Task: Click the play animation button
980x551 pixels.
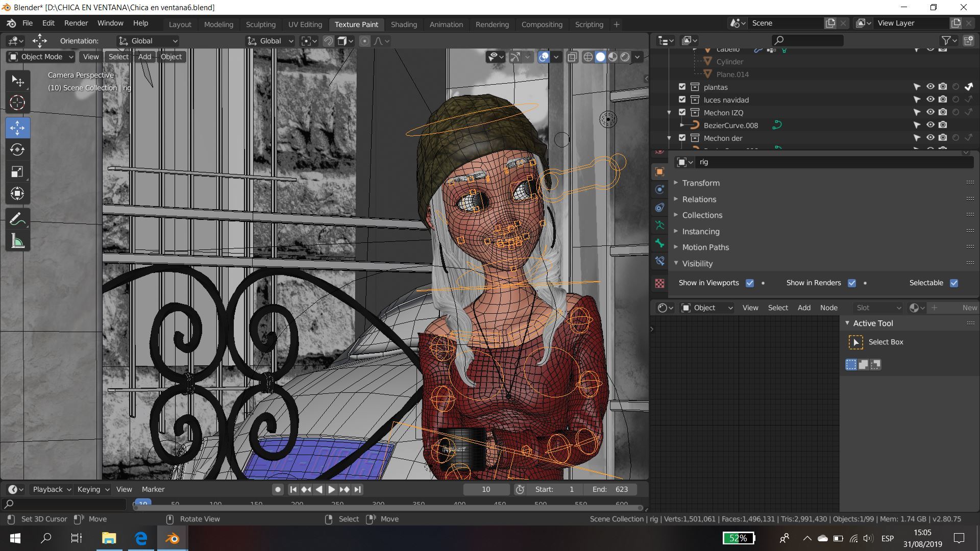Action: click(331, 489)
